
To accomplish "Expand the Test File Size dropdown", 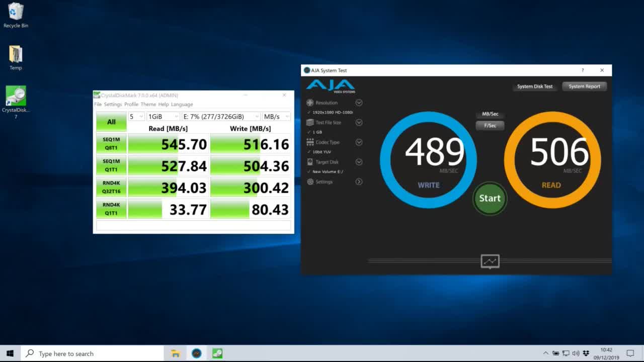I will coord(359,122).
